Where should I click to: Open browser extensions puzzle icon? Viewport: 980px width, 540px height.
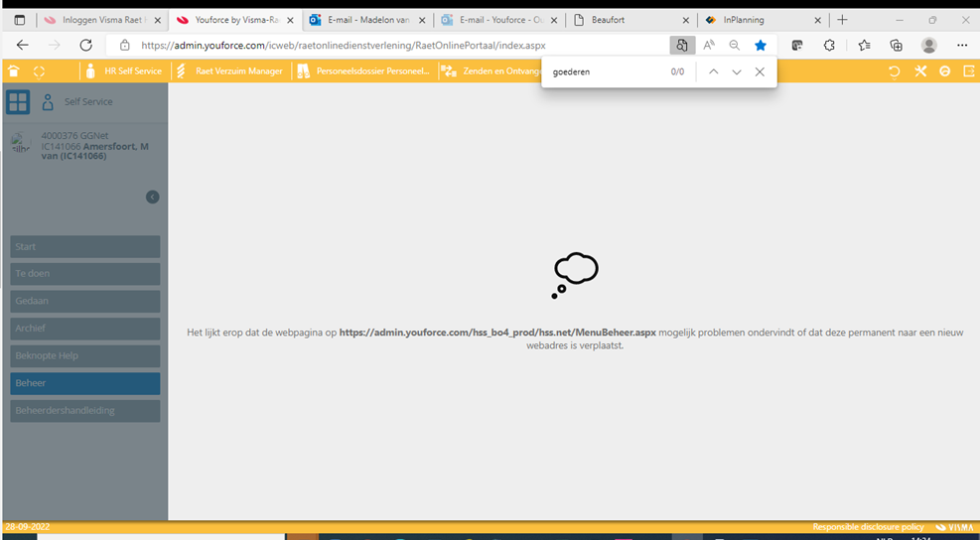click(830, 45)
